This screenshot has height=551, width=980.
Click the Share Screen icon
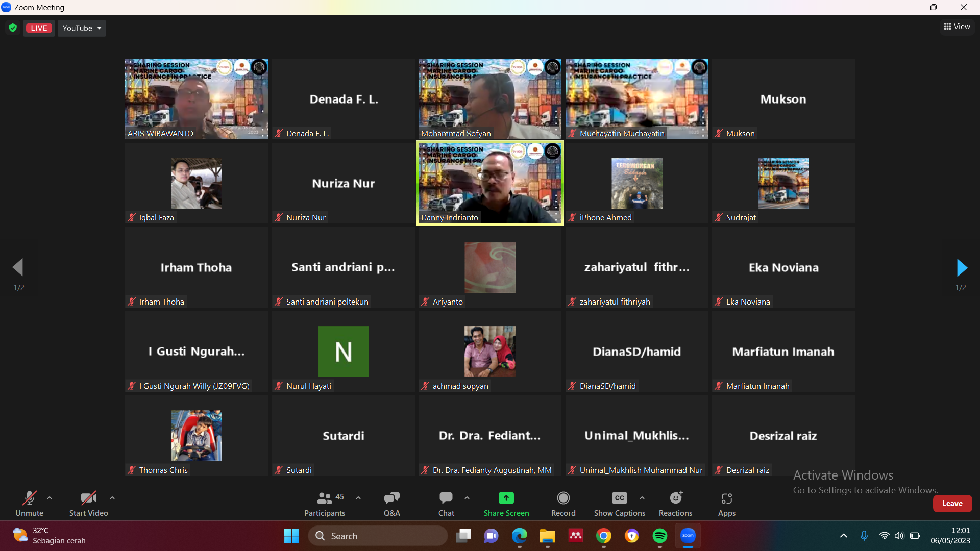pyautogui.click(x=506, y=498)
